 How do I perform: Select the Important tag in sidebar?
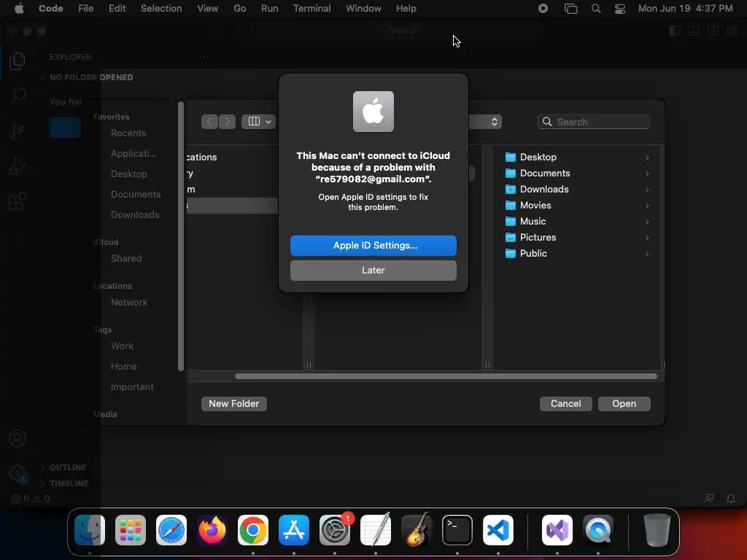(x=132, y=387)
